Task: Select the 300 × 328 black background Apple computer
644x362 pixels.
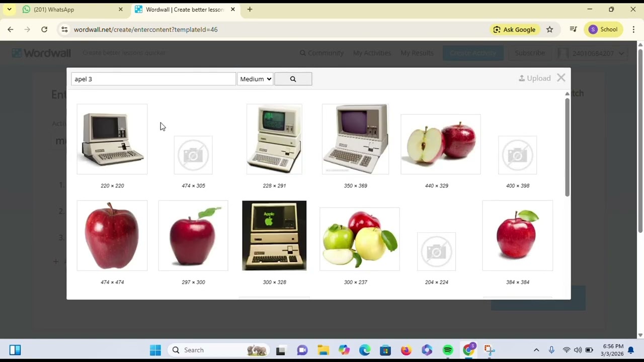Action: (x=274, y=236)
